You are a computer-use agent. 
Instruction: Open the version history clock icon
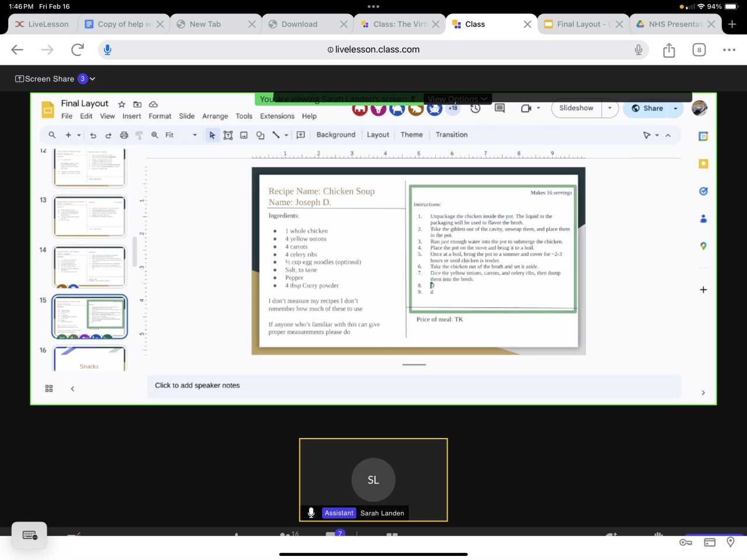click(x=476, y=108)
